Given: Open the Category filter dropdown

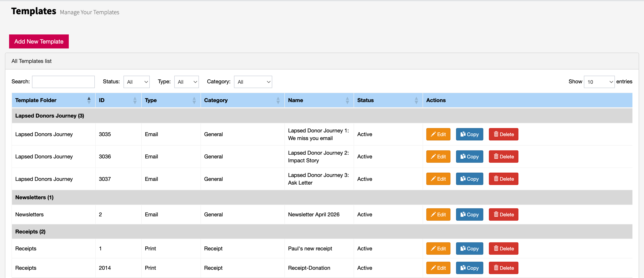Looking at the screenshot, I should [x=253, y=82].
